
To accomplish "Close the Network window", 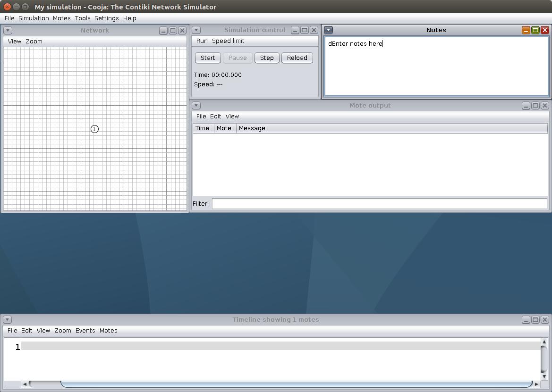I will coord(182,31).
